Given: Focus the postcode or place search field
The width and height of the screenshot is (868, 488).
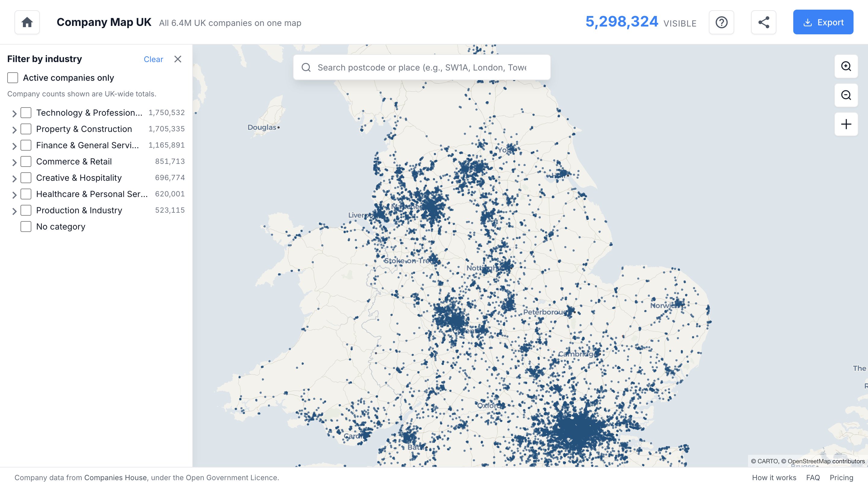Looking at the screenshot, I should (x=422, y=67).
